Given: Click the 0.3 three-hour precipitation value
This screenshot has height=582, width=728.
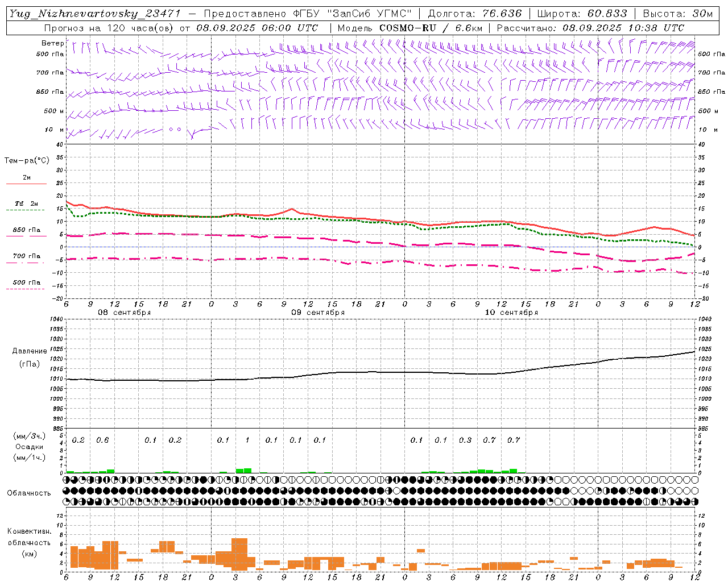Looking at the screenshot, I should pos(465,440).
